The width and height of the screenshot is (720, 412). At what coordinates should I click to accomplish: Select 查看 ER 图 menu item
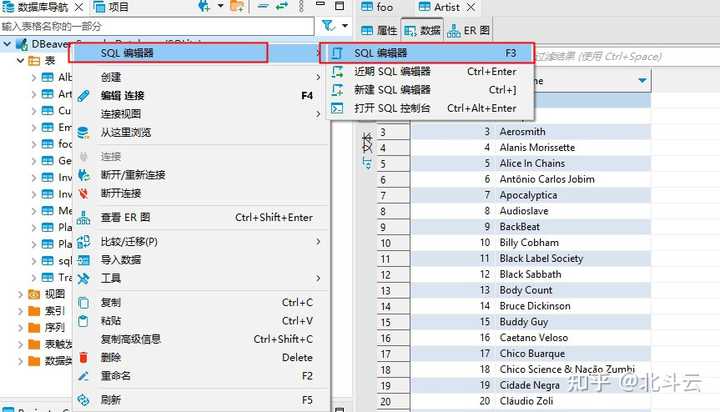tap(201, 217)
